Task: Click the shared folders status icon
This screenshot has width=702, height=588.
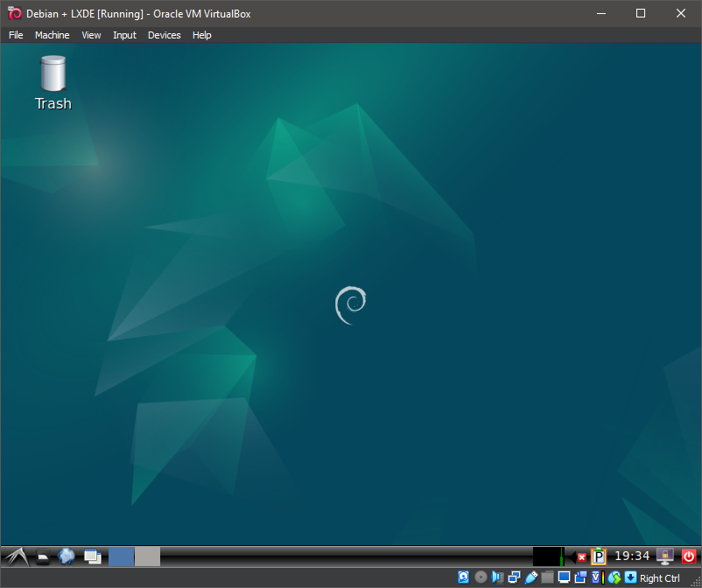Action: pyautogui.click(x=547, y=577)
